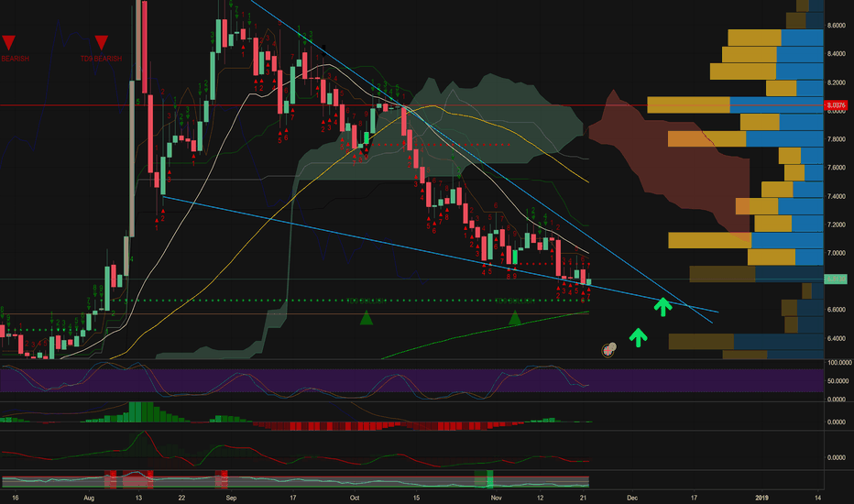Click the 8.4000 price axis label
This screenshot has height=504, width=854.
(x=836, y=54)
